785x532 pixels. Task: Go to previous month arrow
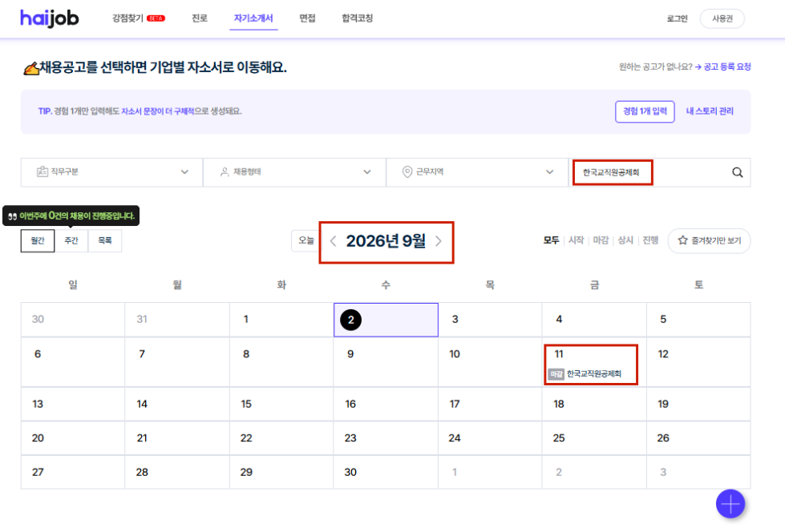click(334, 241)
